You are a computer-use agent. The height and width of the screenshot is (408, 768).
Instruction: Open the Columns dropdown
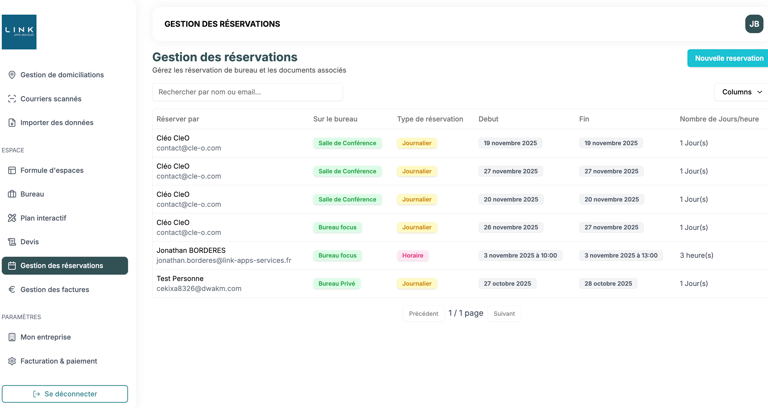(741, 92)
